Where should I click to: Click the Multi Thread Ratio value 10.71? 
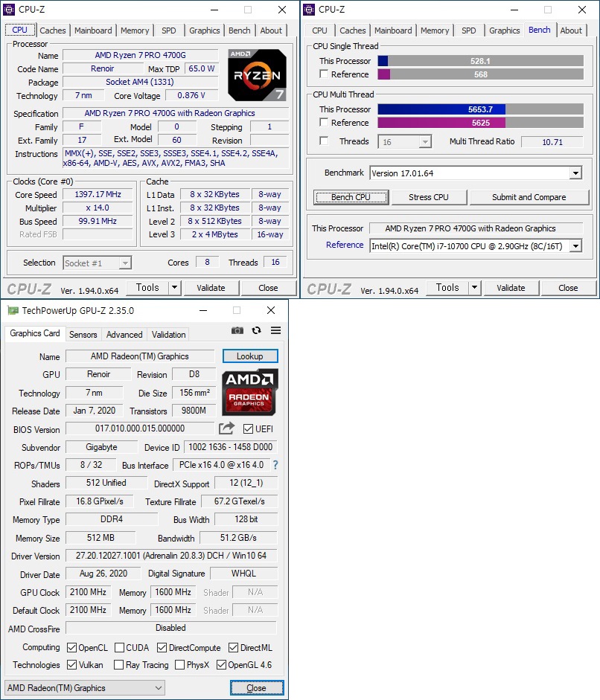(x=552, y=142)
